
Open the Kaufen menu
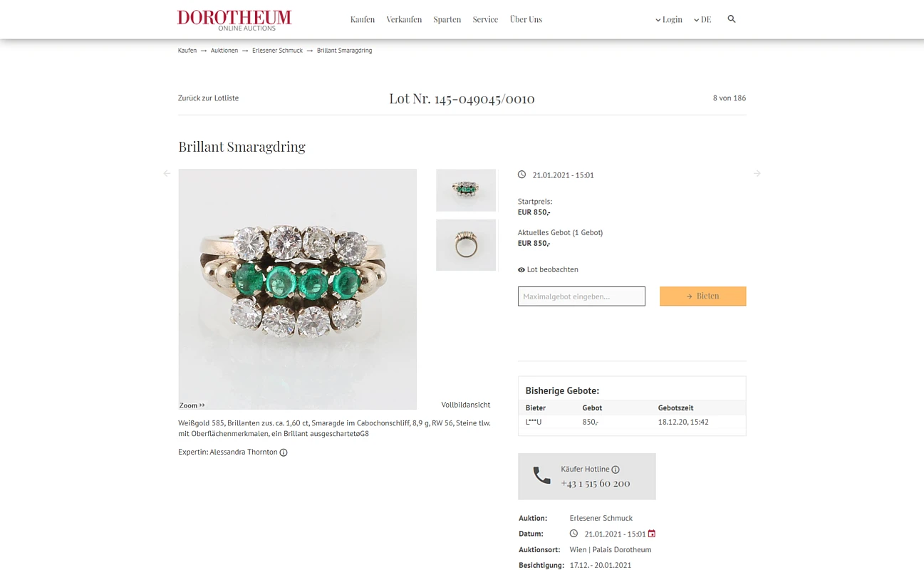pos(362,20)
